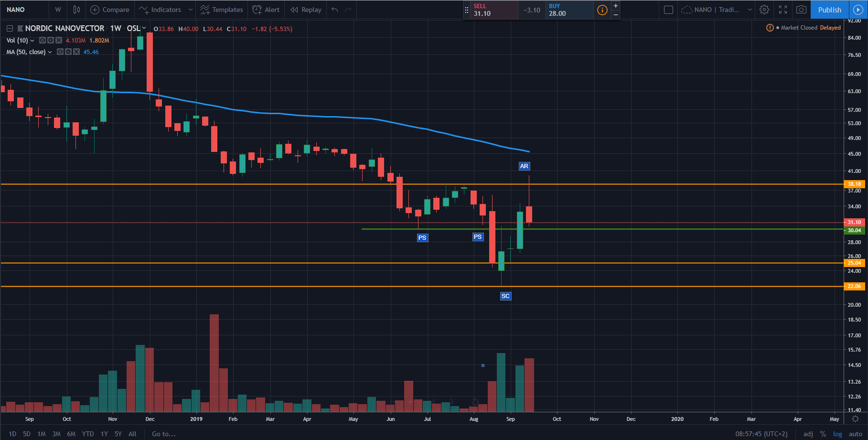Toggle fullscreen mode
Image resolution: width=868 pixels, height=440 pixels.
[x=783, y=10]
